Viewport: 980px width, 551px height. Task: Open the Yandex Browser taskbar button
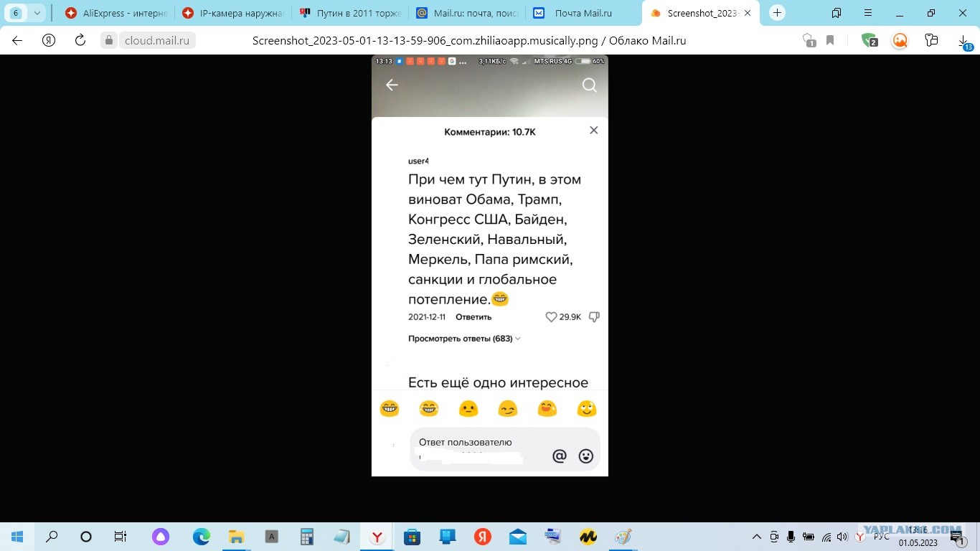click(x=377, y=537)
